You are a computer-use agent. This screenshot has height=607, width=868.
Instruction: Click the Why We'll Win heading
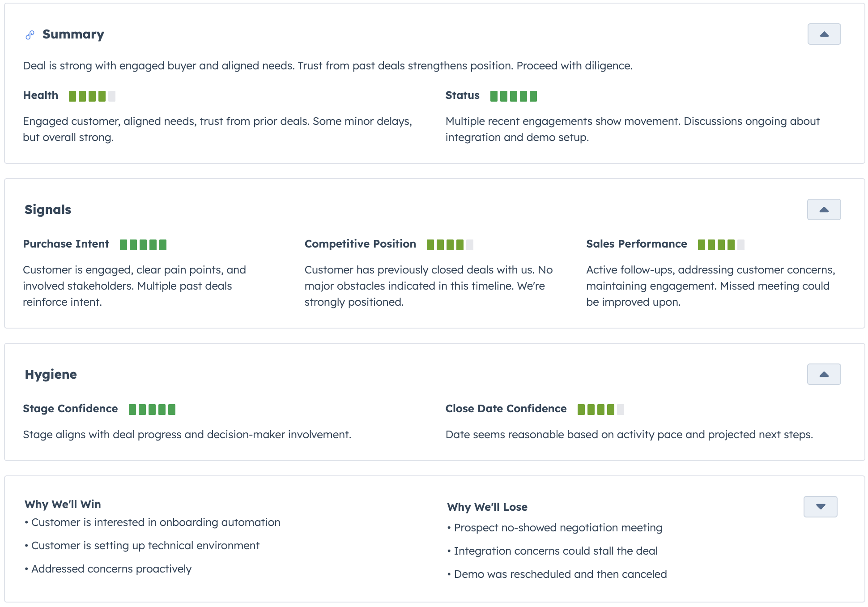62,504
